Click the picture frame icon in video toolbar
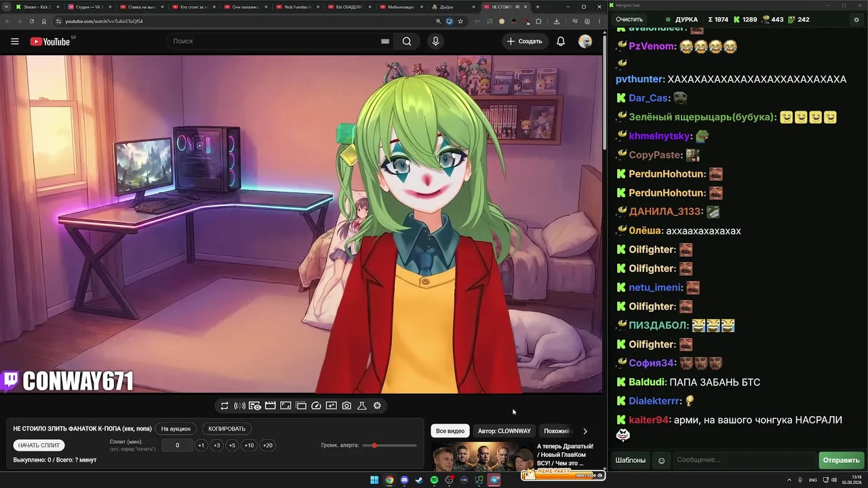The image size is (868, 488). (285, 406)
